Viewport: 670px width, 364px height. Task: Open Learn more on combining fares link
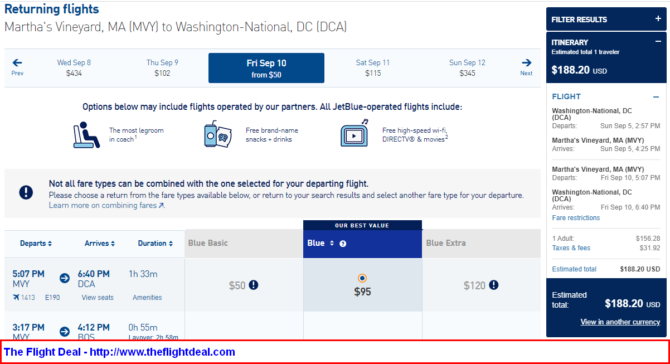point(106,205)
